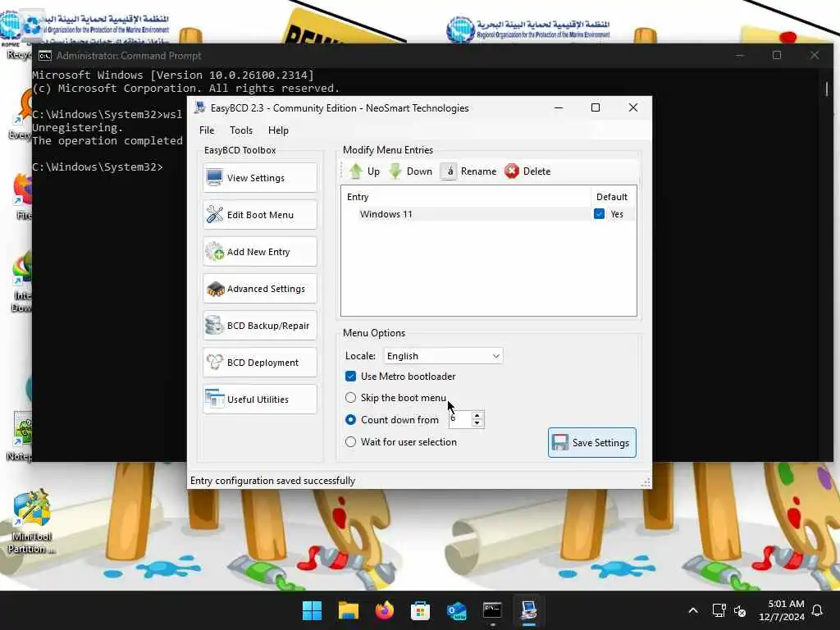Move entry Down with green arrow
The image size is (840, 630).
click(410, 171)
